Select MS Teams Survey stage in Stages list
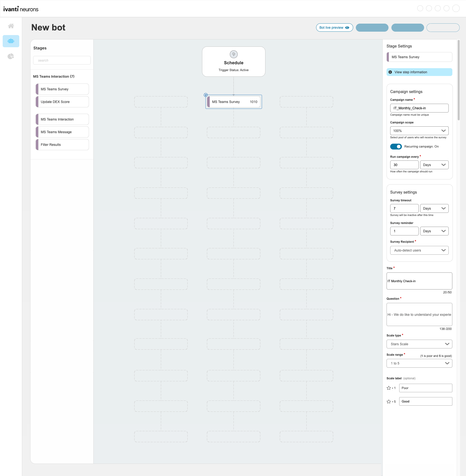This screenshot has width=466, height=476. tap(62, 89)
